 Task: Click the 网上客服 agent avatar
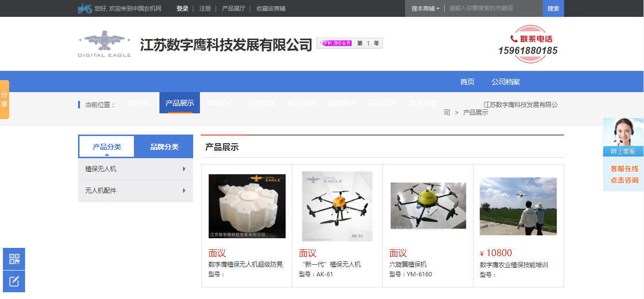623,132
